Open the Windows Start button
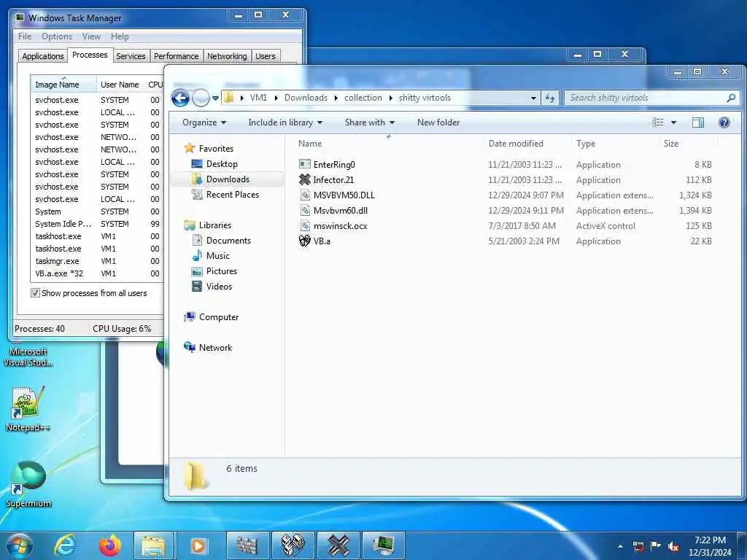Image resolution: width=747 pixels, height=560 pixels. click(19, 545)
